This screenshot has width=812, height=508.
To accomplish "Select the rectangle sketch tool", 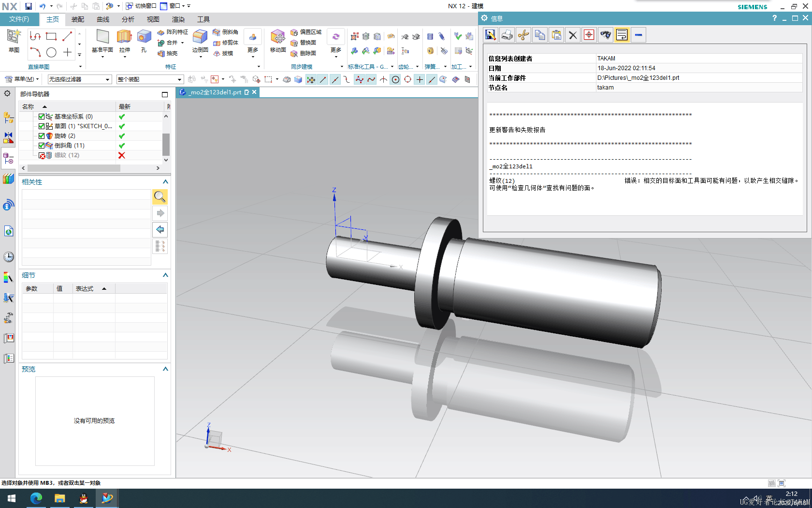I will coord(51,36).
